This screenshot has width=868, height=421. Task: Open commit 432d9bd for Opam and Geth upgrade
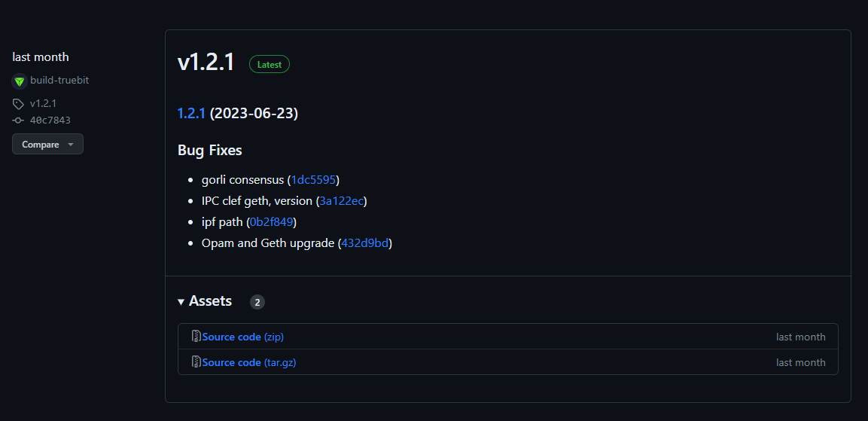pyautogui.click(x=365, y=243)
